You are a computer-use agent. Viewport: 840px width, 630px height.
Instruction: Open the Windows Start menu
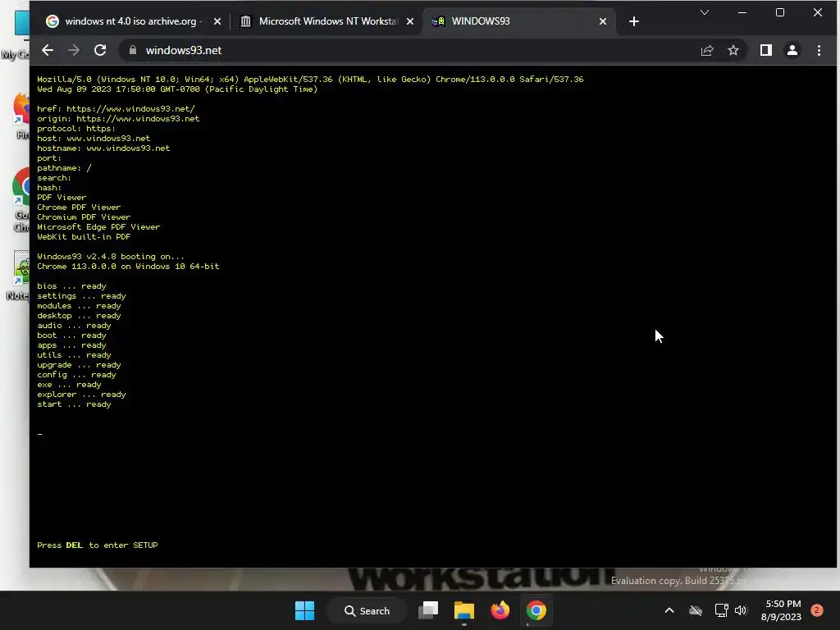point(305,610)
